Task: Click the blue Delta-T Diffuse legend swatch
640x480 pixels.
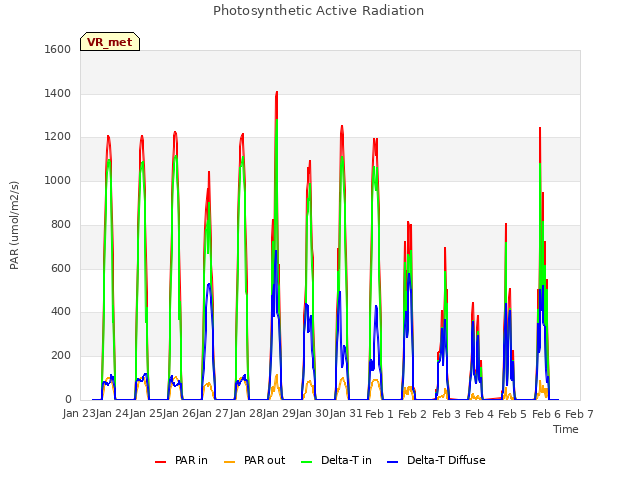Action: (x=392, y=461)
